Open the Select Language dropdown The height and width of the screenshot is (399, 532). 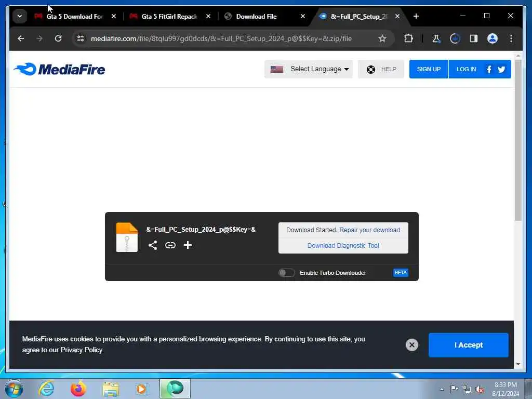[x=309, y=69]
